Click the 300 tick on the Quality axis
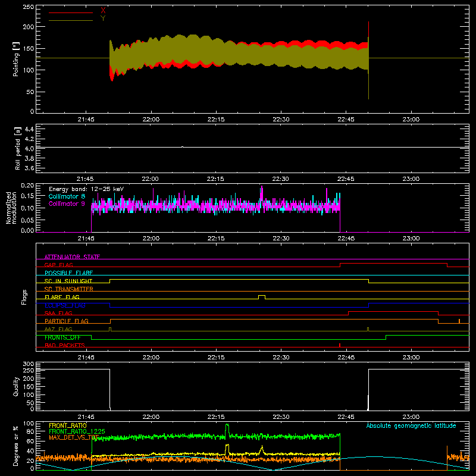 29,364
